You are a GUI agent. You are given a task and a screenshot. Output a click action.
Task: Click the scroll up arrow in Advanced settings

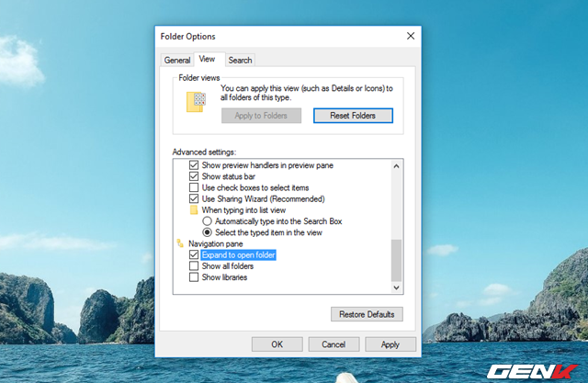pos(396,166)
